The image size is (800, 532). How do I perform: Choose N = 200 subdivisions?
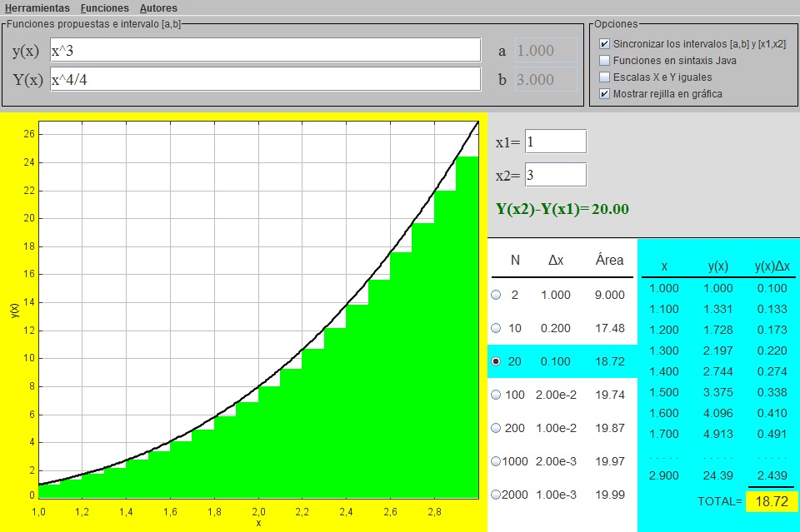[497, 428]
